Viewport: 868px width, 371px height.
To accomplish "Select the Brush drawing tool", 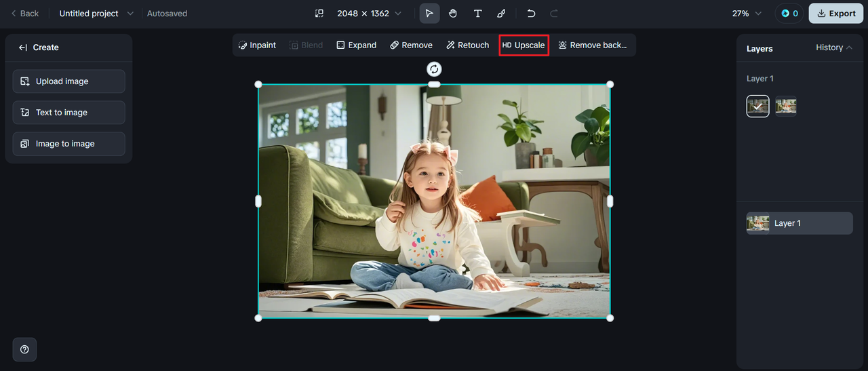I will [x=501, y=14].
